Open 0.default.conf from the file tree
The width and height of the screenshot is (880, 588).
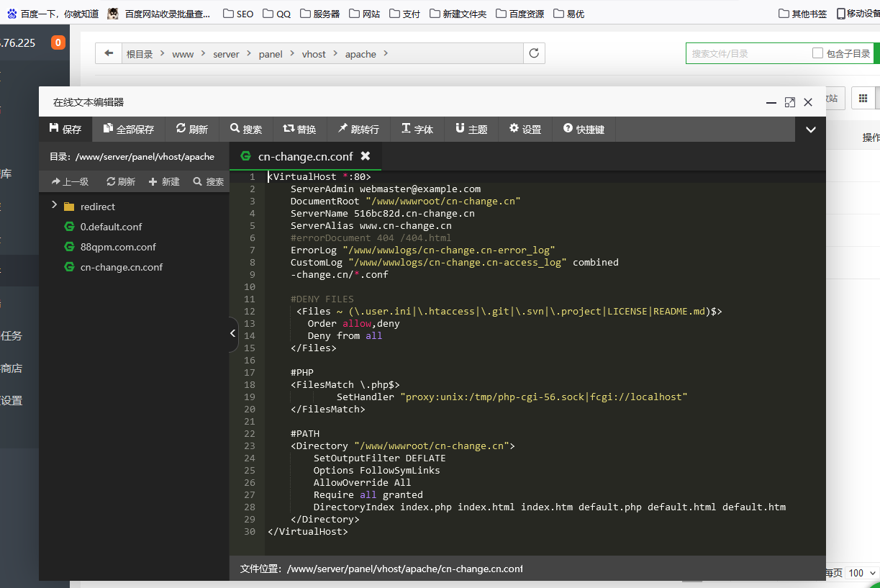point(112,227)
